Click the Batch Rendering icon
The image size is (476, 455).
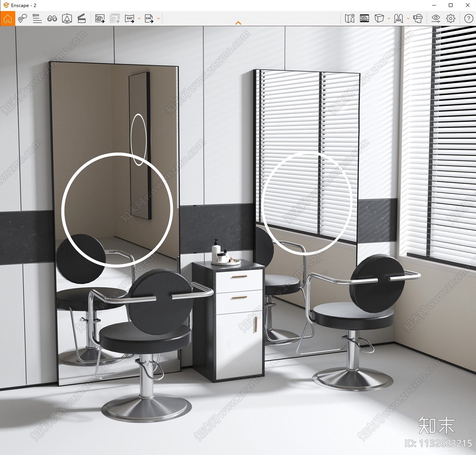[x=115, y=18]
